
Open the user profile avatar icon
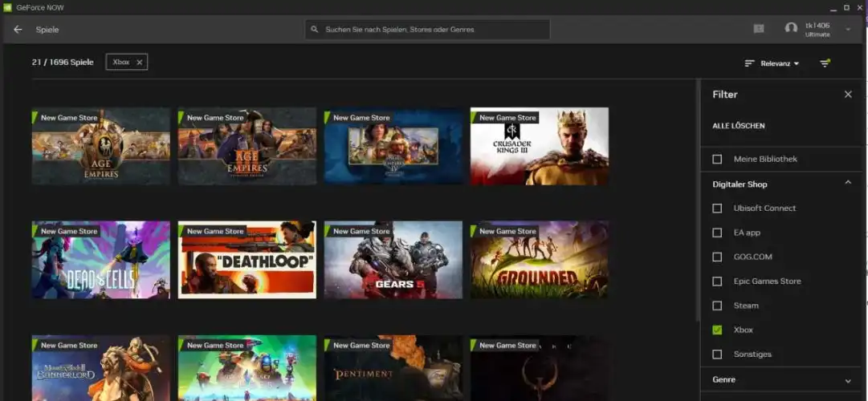pyautogui.click(x=791, y=29)
